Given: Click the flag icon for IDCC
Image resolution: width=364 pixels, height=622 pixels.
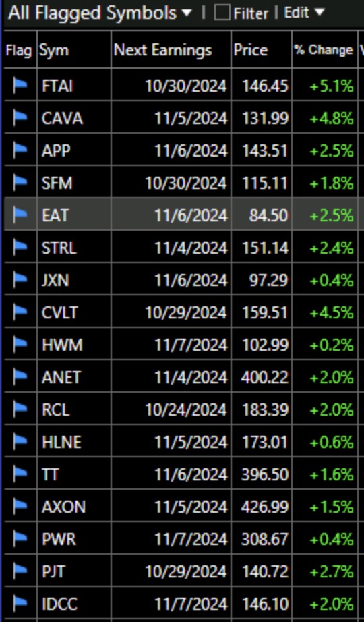Looking at the screenshot, I should tap(20, 604).
